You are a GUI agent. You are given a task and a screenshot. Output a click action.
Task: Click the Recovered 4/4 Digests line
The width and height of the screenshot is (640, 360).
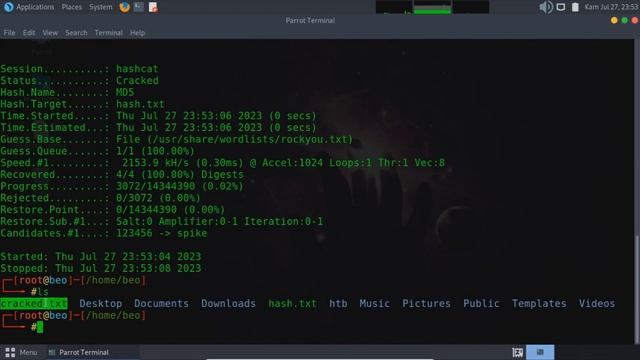point(122,175)
